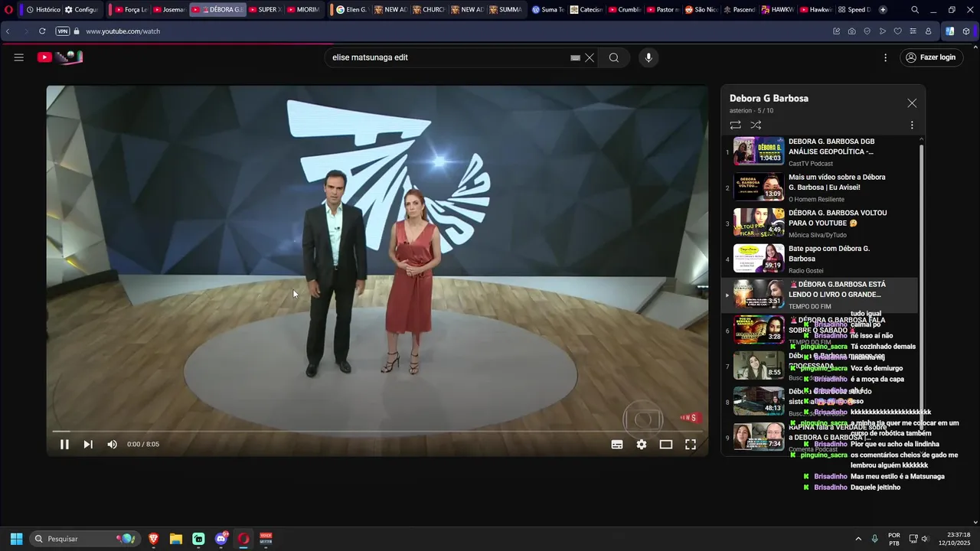This screenshot has width=980, height=551.
Task: Start voice search with microphone
Action: 648,57
